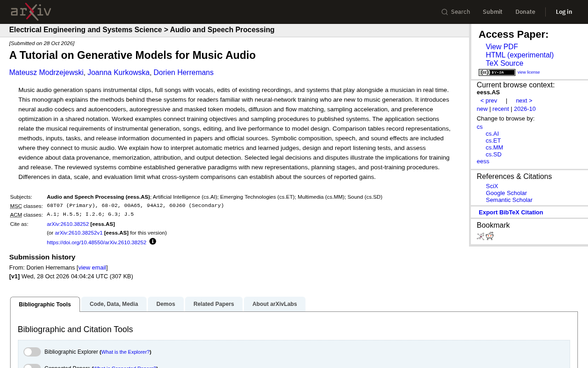Open SciX references link
The height and width of the screenshot is (368, 588).
492,186
